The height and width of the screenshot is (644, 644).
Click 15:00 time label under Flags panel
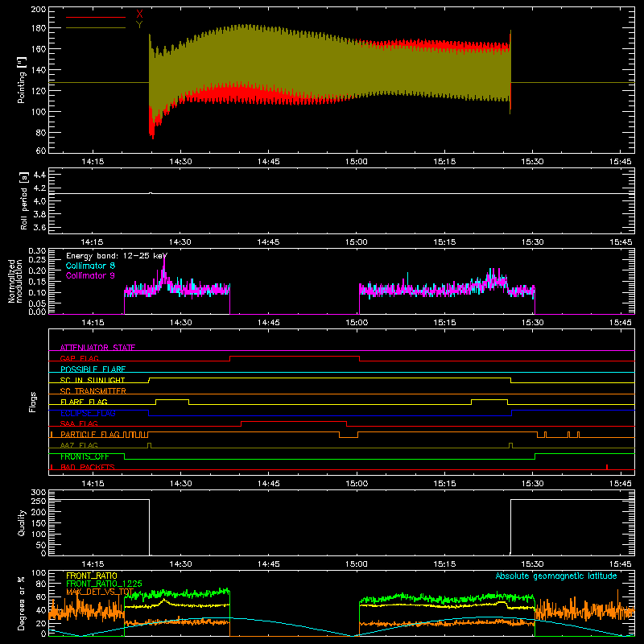(x=357, y=484)
